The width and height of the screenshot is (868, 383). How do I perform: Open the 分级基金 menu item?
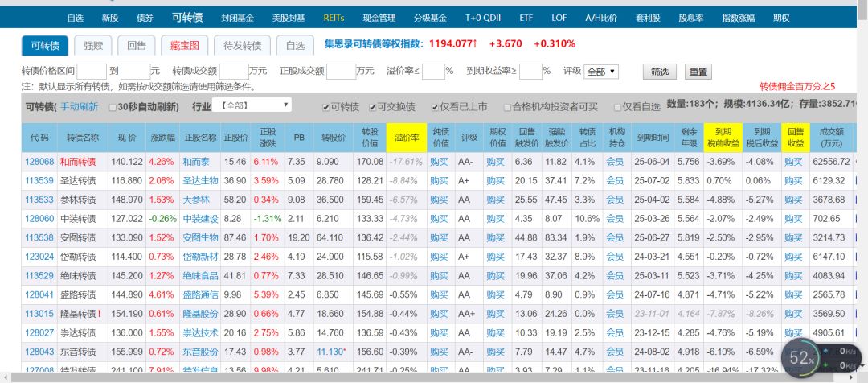[430, 18]
